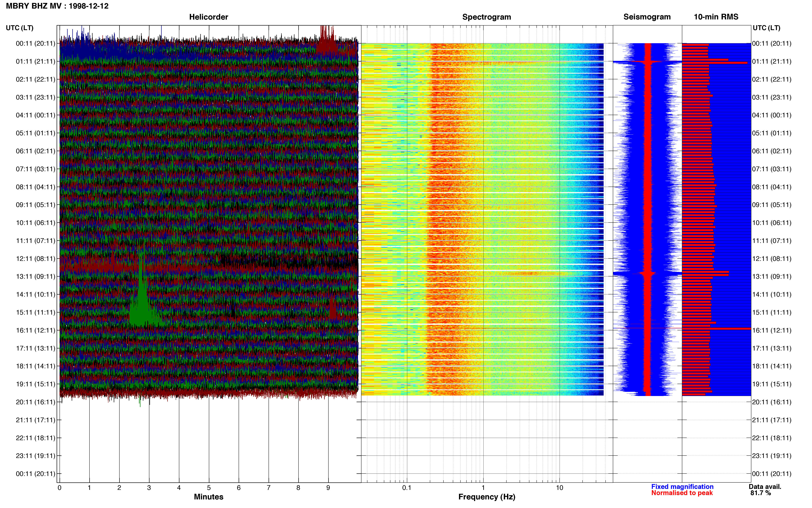Click right-axis time label 09:11 (05:11)
This screenshot has height=508, width=812.
pyautogui.click(x=772, y=205)
